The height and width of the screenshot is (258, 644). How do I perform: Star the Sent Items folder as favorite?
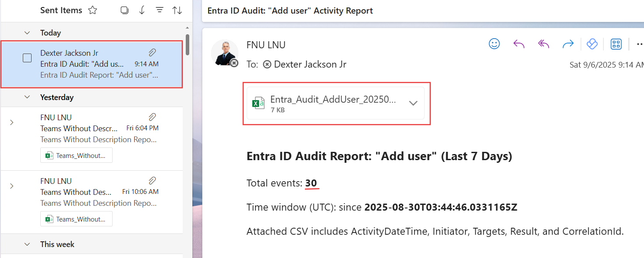click(92, 11)
